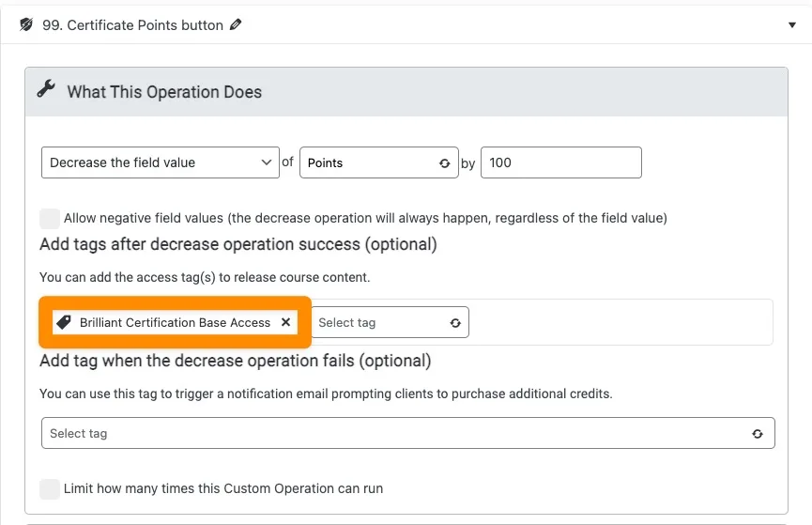
Task: Click the refresh arrows inside the Points field
Action: pos(445,163)
